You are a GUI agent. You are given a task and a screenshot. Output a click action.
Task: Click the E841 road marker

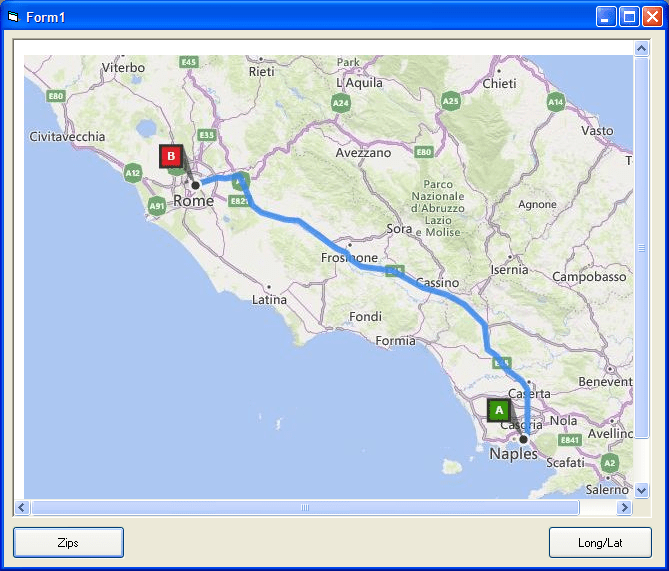tap(570, 440)
